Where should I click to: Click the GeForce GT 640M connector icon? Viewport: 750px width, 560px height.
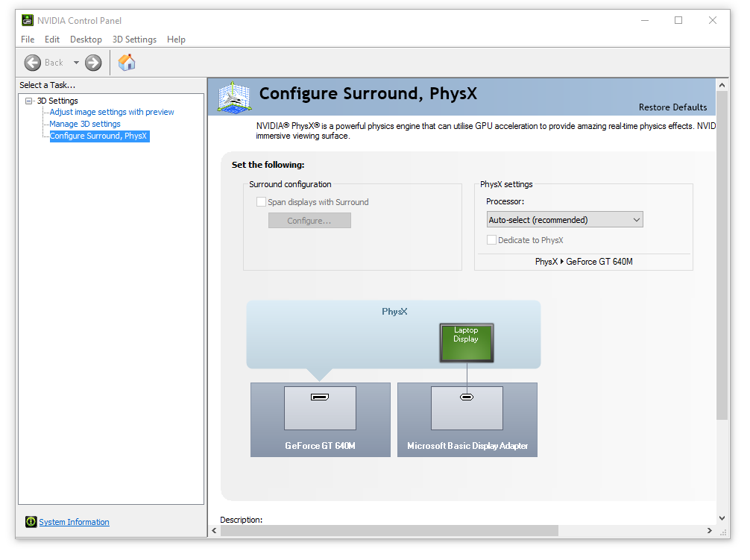(x=320, y=397)
